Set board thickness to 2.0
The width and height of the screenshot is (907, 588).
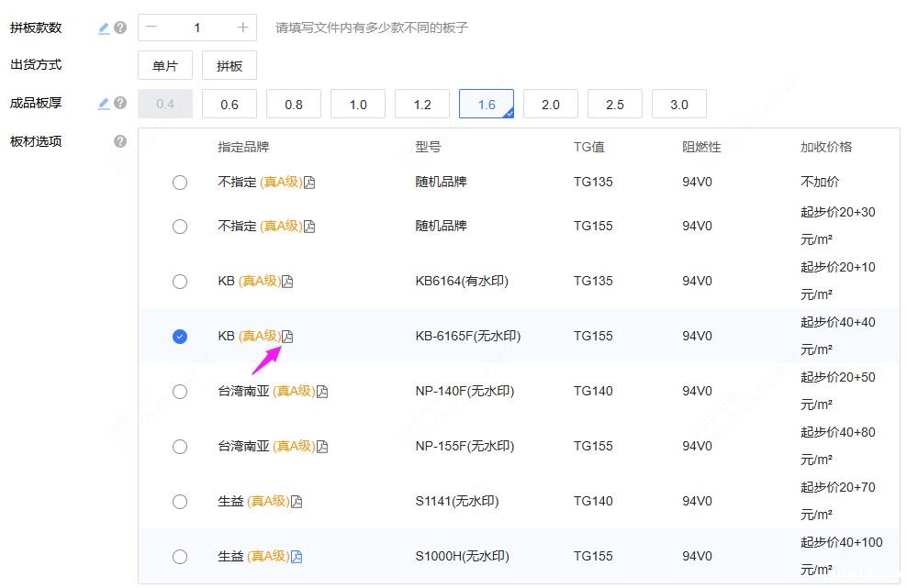pos(551,105)
